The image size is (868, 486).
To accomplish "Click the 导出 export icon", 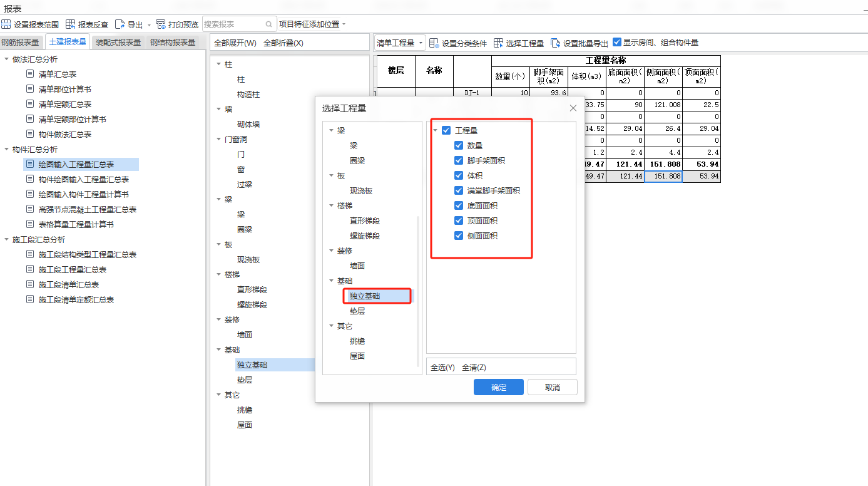I will pyautogui.click(x=120, y=24).
